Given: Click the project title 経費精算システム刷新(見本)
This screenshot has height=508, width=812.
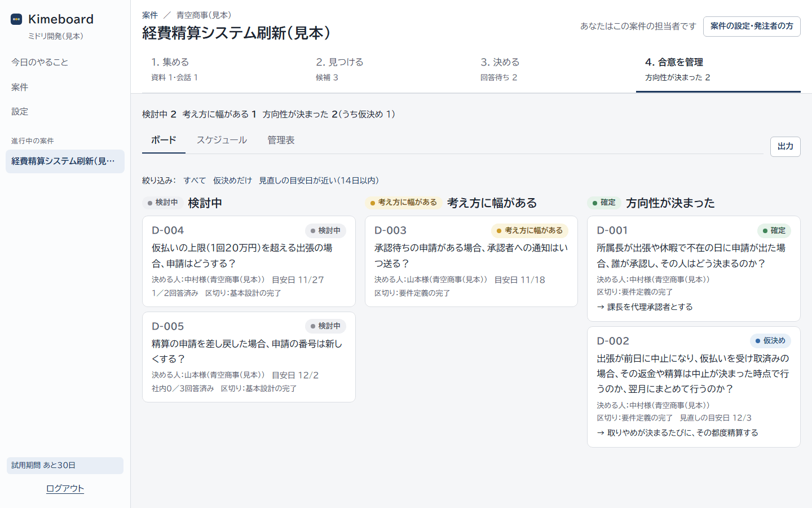Looking at the screenshot, I should click(237, 33).
